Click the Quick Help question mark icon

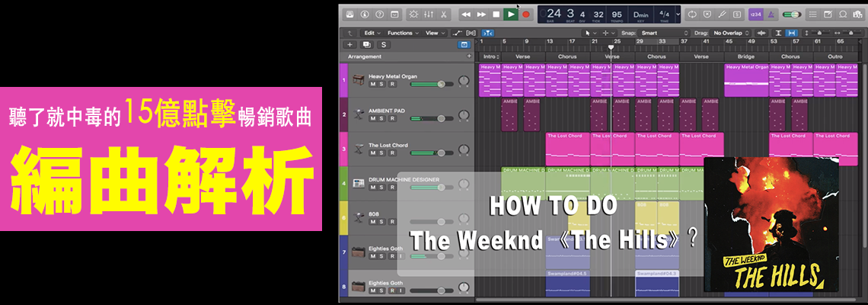pos(379,14)
